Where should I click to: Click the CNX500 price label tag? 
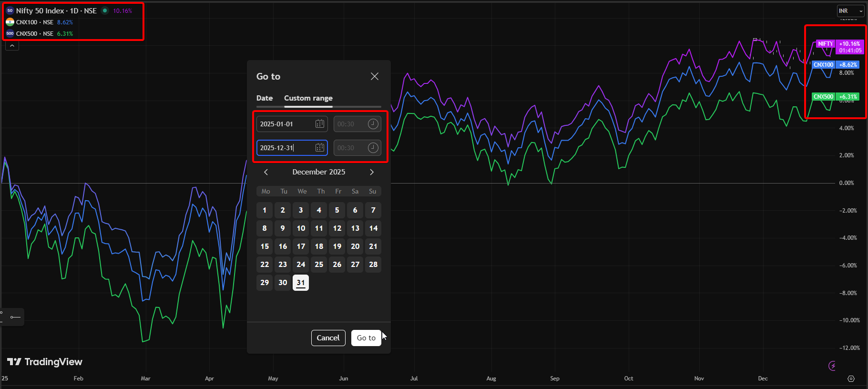coord(823,97)
